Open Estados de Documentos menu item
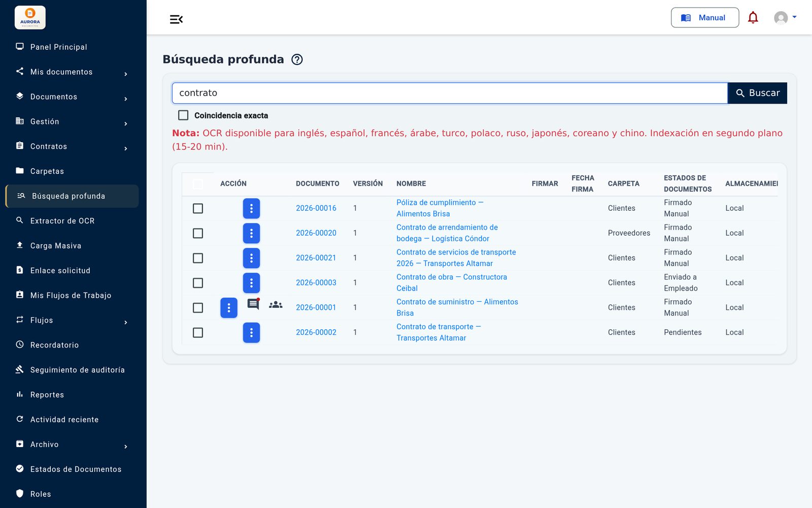 pyautogui.click(x=72, y=469)
